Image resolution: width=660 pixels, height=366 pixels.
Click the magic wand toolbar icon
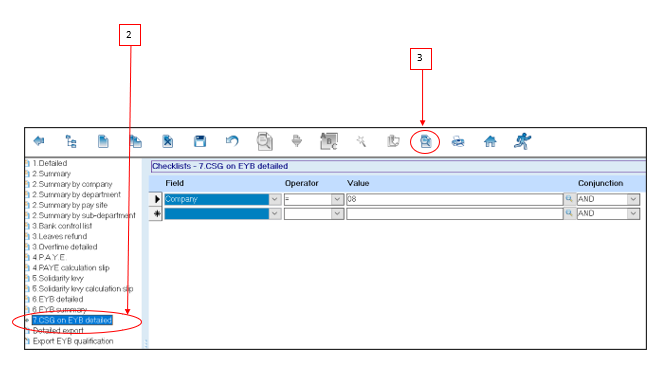click(361, 141)
